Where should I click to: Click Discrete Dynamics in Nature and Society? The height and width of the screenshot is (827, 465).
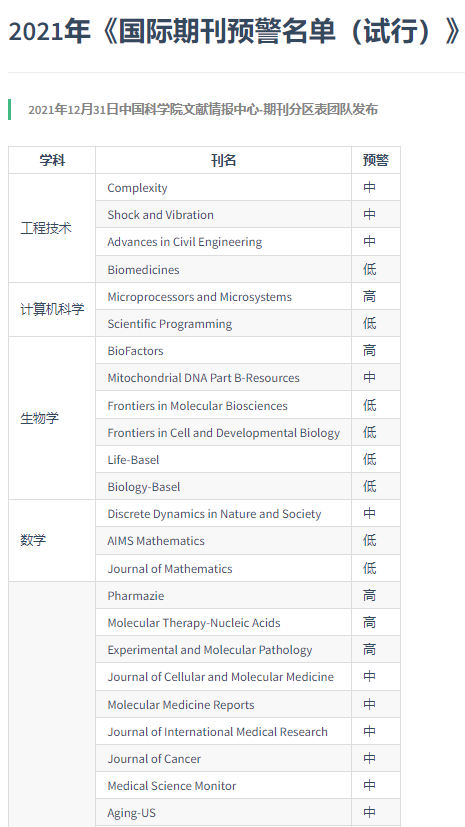(x=214, y=514)
